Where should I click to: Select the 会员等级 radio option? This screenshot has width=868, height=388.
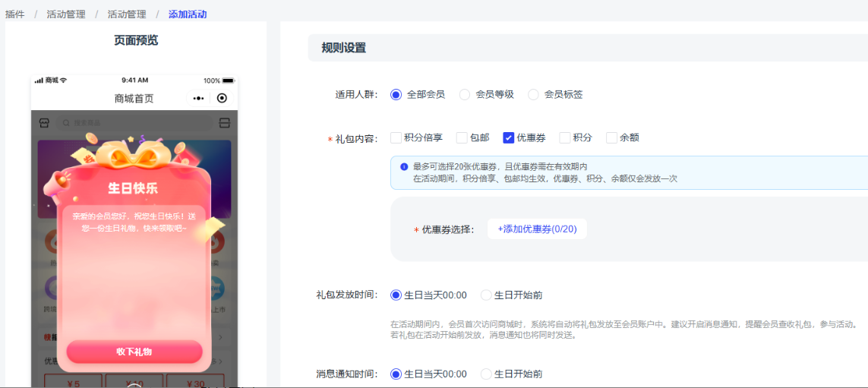[465, 95]
